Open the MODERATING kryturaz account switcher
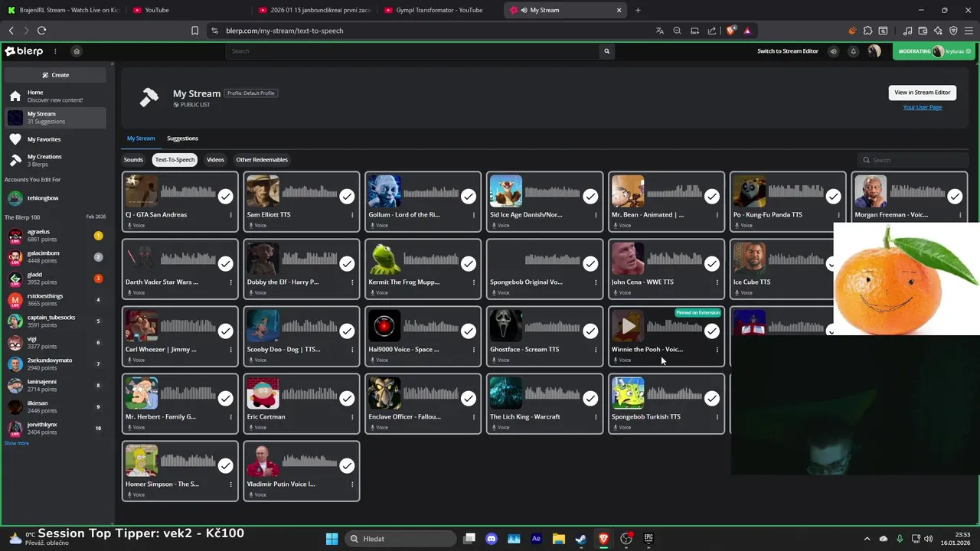The width and height of the screenshot is (980, 551). click(x=935, y=51)
